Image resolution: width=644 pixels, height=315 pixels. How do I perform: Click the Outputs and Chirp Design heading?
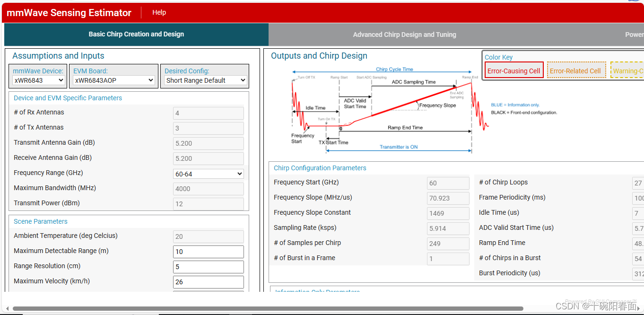pyautogui.click(x=319, y=56)
